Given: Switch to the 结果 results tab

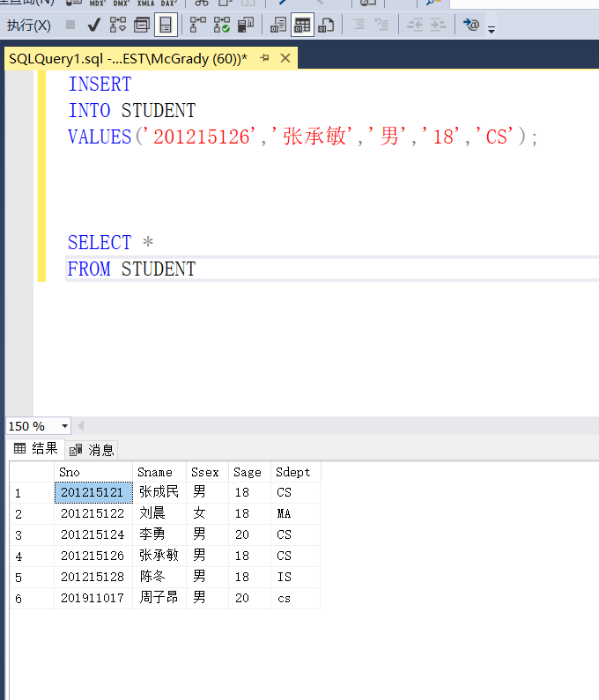Looking at the screenshot, I should pos(36,448).
